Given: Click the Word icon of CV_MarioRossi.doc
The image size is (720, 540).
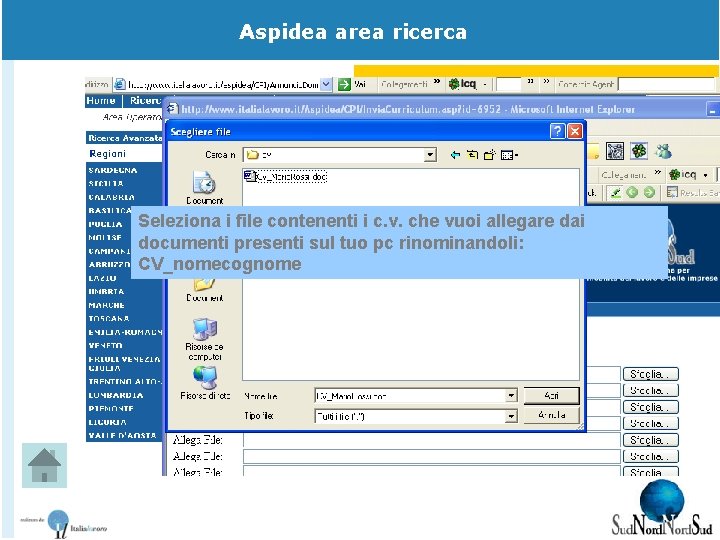Looking at the screenshot, I should pos(249,176).
